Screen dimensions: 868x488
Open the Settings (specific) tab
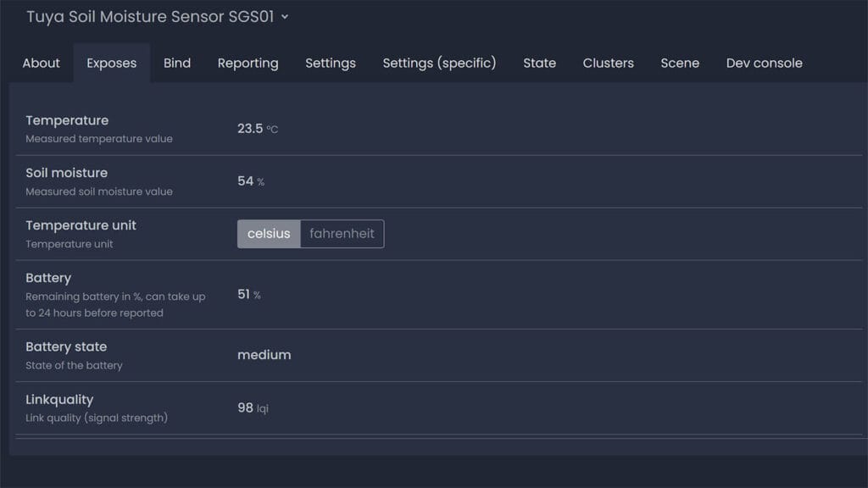tap(440, 63)
